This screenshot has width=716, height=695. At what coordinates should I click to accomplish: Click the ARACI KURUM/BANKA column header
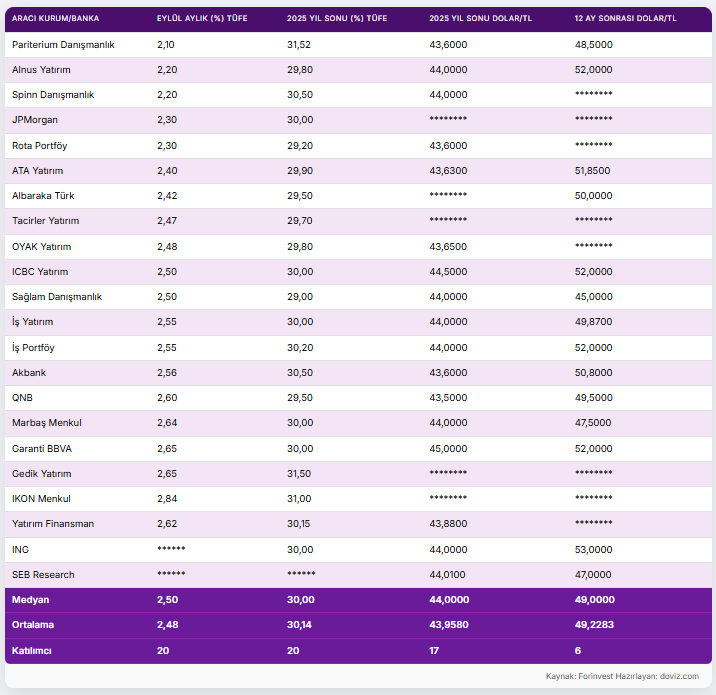pyautogui.click(x=54, y=19)
